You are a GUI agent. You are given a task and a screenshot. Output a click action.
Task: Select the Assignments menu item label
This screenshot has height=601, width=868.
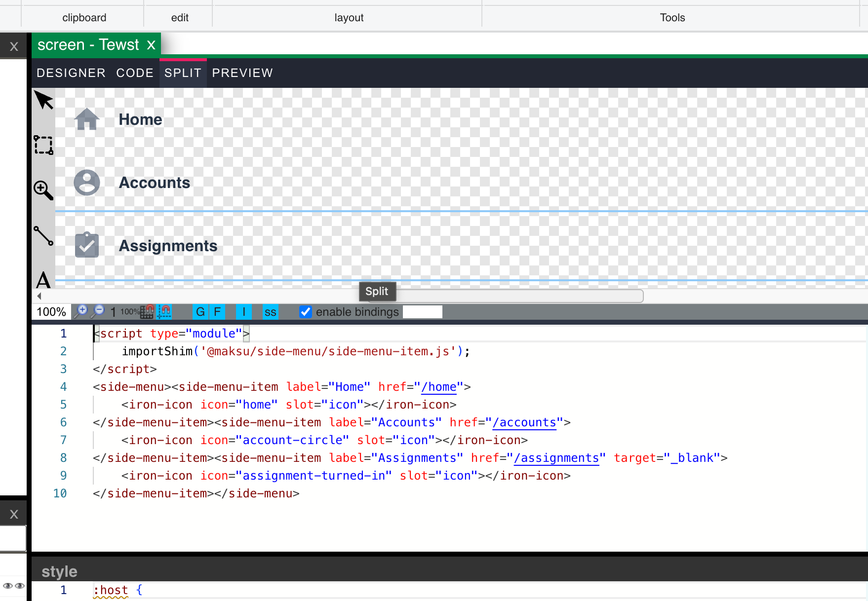coord(168,246)
